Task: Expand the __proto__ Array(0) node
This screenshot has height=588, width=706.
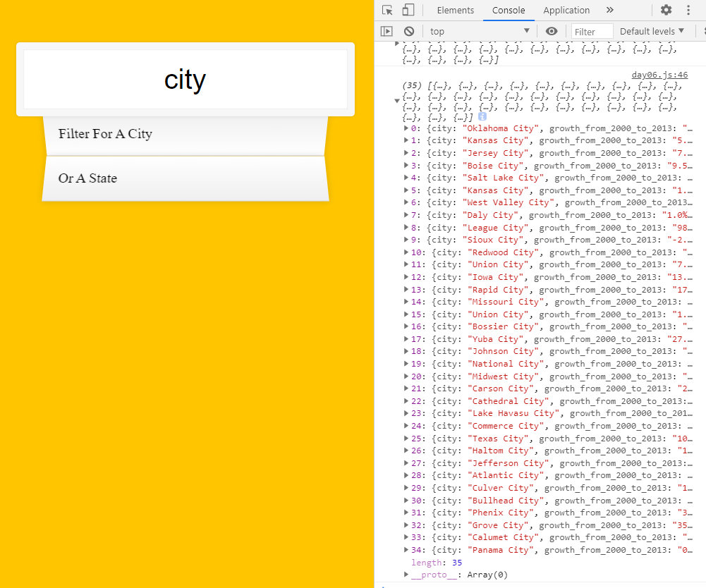Action: pos(406,575)
